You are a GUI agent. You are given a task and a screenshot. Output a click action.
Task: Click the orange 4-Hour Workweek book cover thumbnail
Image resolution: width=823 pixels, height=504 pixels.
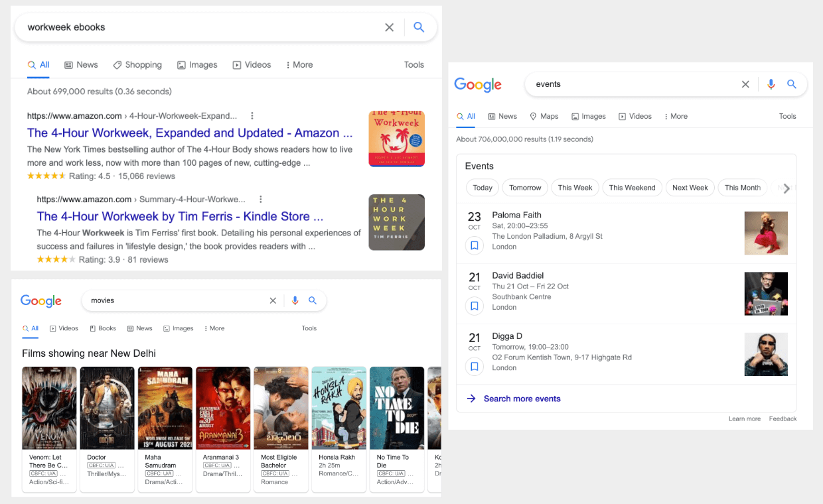point(397,139)
